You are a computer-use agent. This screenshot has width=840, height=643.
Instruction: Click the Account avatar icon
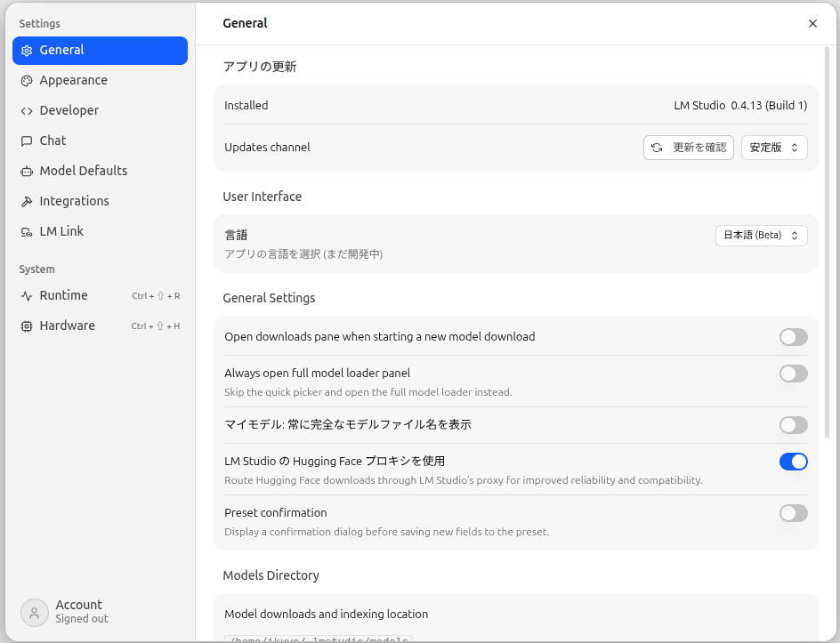[35, 613]
